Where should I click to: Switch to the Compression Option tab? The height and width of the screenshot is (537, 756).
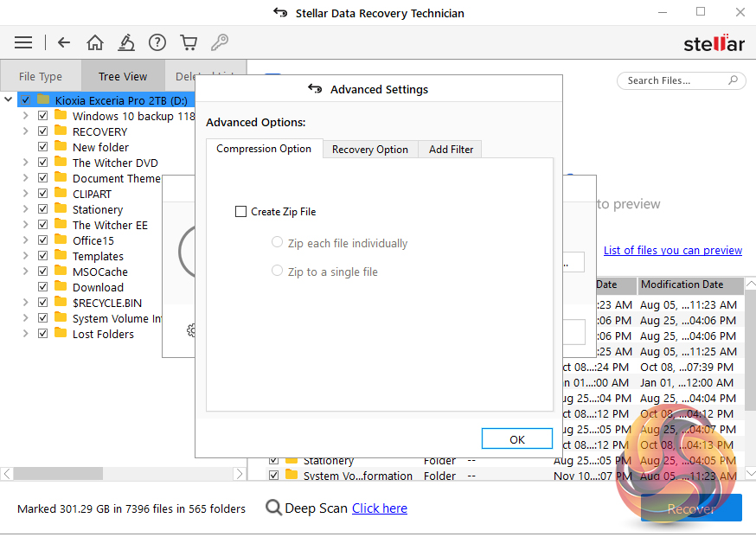[x=264, y=149]
